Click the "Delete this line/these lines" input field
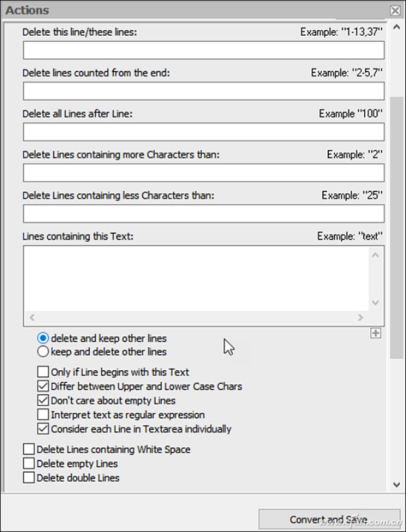Screen dimensions: 406x532 [x=204, y=50]
